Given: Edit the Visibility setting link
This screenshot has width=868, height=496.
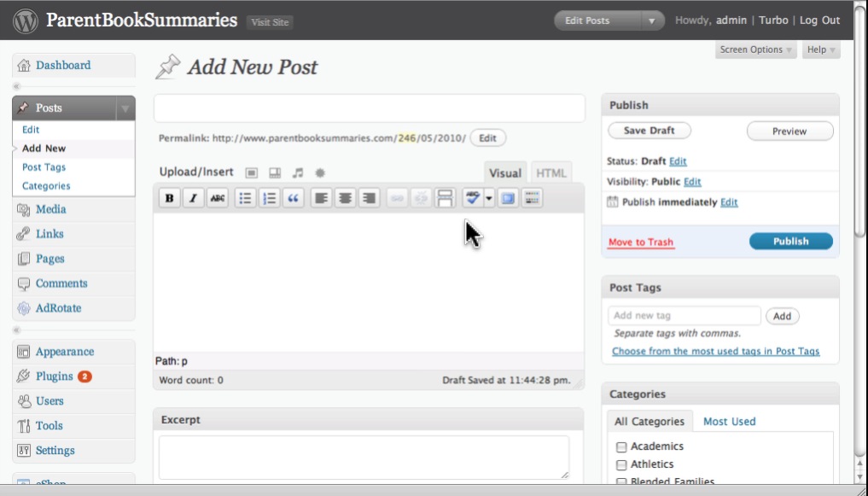Looking at the screenshot, I should pos(692,182).
